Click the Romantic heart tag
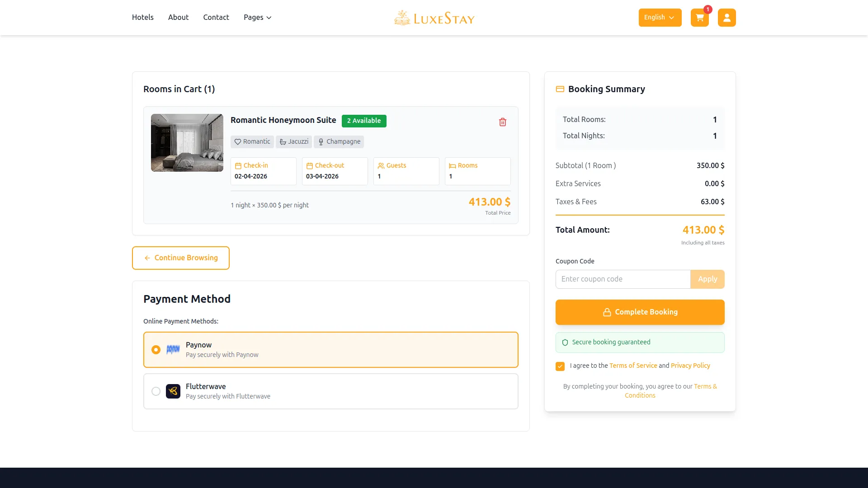This screenshot has width=868, height=488. (x=252, y=142)
